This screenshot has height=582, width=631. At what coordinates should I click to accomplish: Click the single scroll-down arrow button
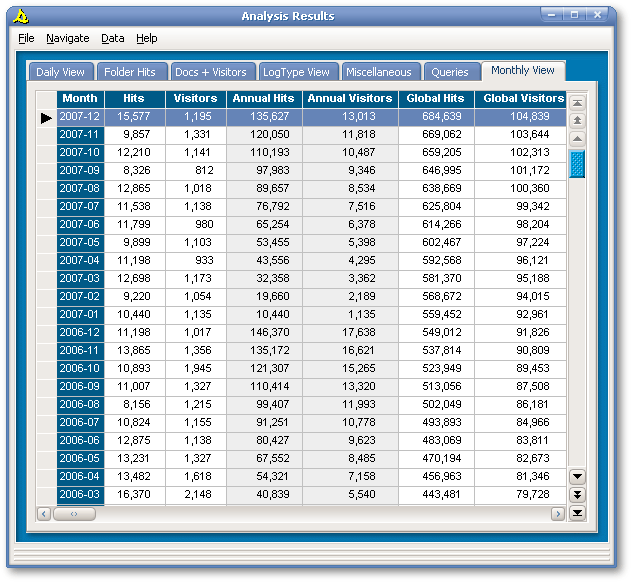577,477
